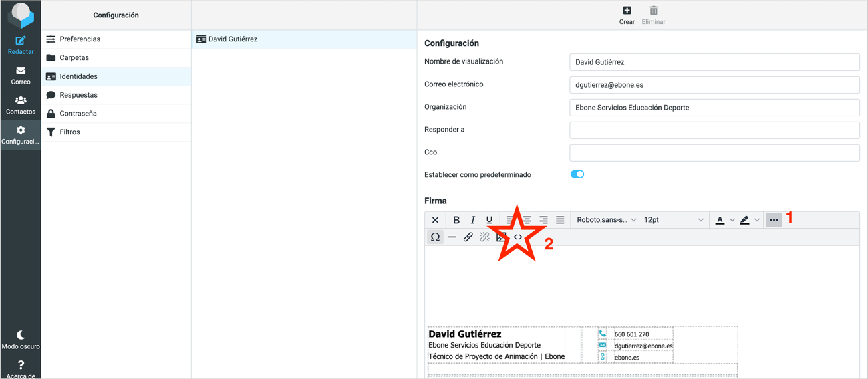Open the source code editor icon

[518, 237]
